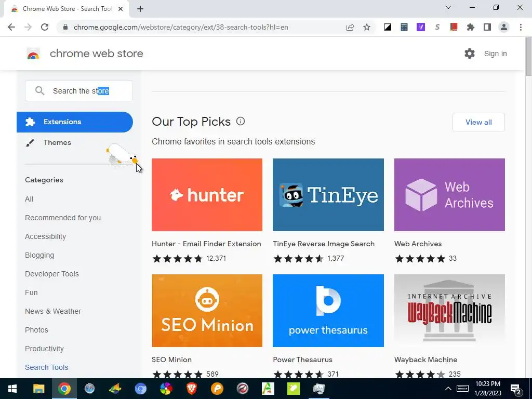Open the notification center icon
Image resolution: width=532 pixels, height=399 pixels.
pyautogui.click(x=516, y=389)
